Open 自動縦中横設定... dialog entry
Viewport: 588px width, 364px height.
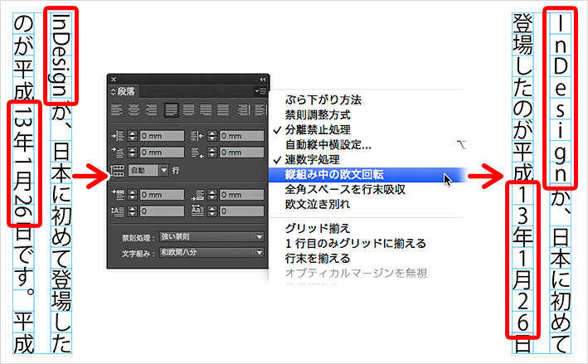coord(328,145)
